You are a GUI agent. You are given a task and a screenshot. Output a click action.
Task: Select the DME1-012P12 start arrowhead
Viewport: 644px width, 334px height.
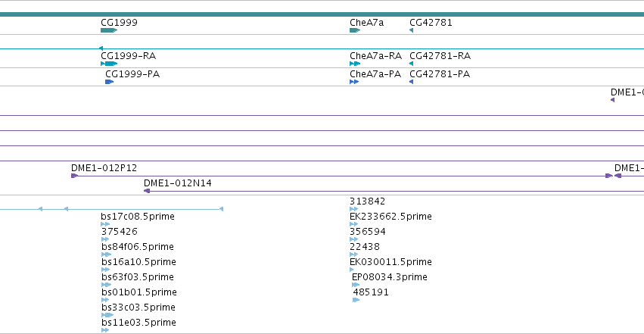click(74, 176)
